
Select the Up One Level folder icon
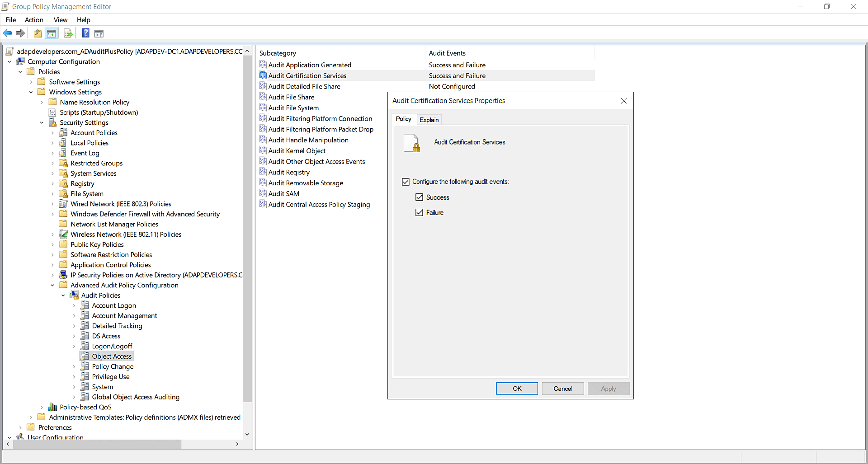(38, 33)
